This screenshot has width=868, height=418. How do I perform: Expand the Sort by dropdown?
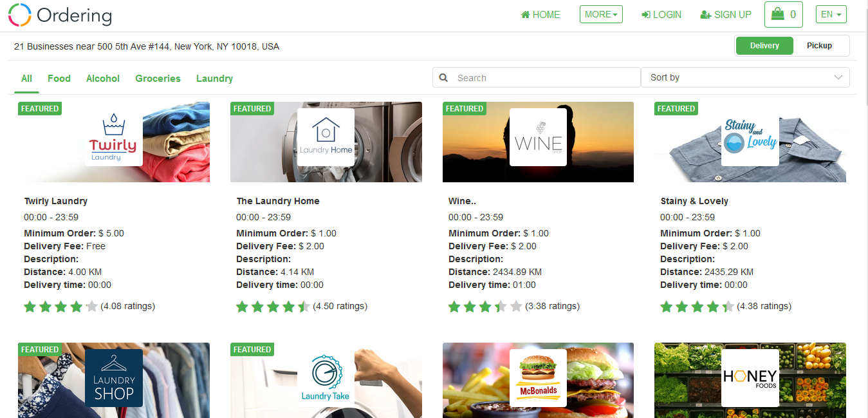coord(745,77)
